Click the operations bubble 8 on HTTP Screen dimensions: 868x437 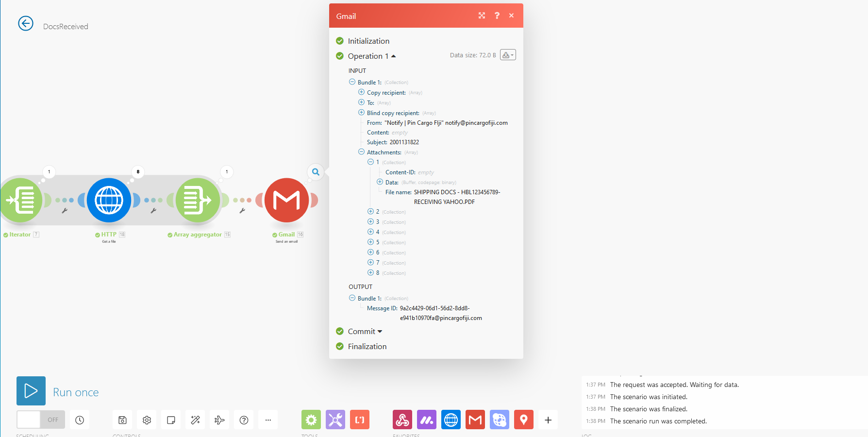click(138, 171)
